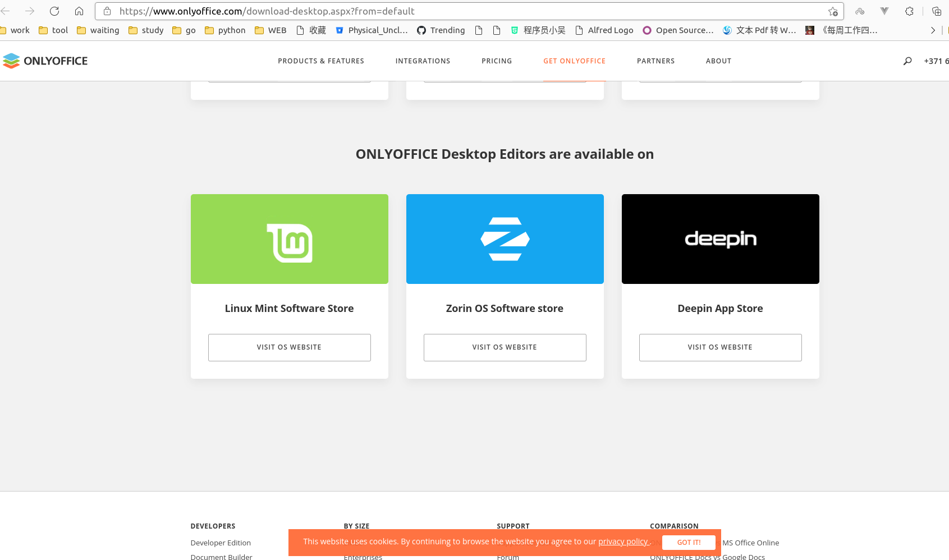Click the ONLYOFFICE logo
The width and height of the screenshot is (949, 560).
click(x=45, y=61)
